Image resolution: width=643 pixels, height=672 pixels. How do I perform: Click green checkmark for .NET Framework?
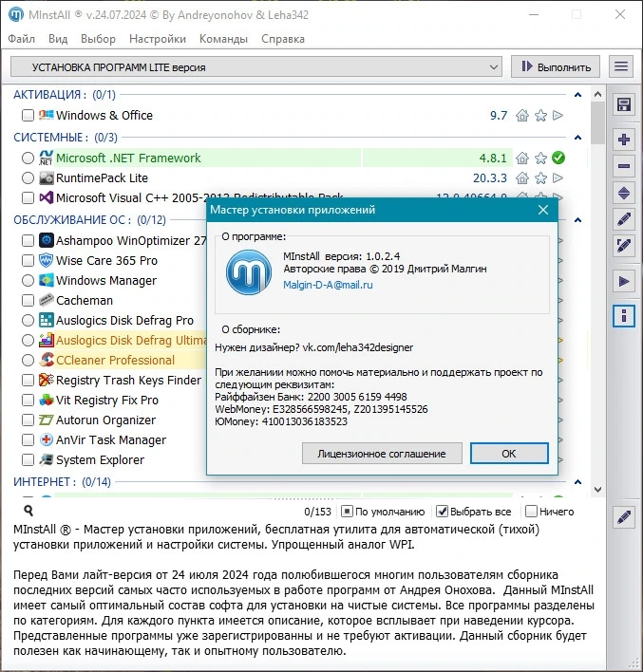pos(558,159)
